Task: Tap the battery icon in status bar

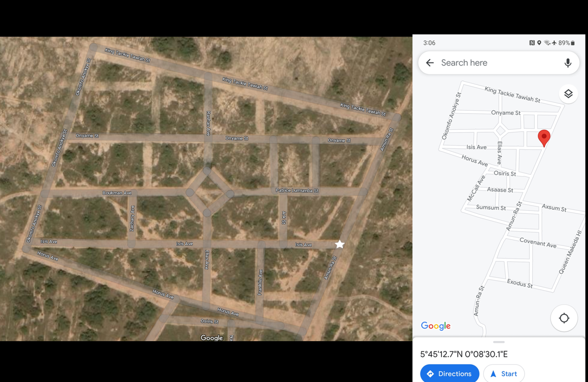Action: (573, 43)
